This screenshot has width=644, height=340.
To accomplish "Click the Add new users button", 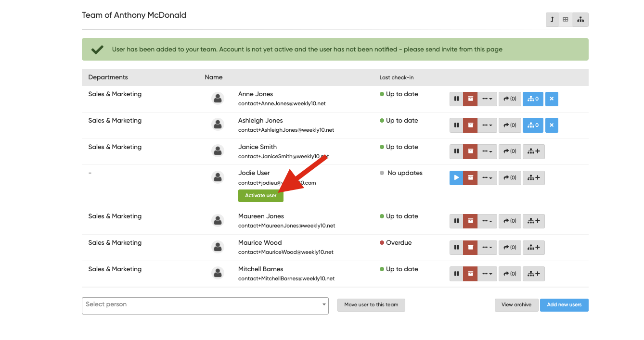I will coord(564,305).
